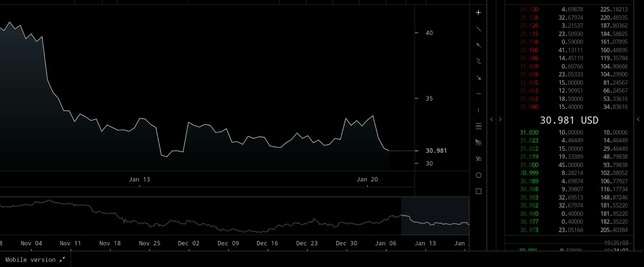The width and height of the screenshot is (644, 267).
Task: Click the 30.981 USD last price
Action: (569, 120)
